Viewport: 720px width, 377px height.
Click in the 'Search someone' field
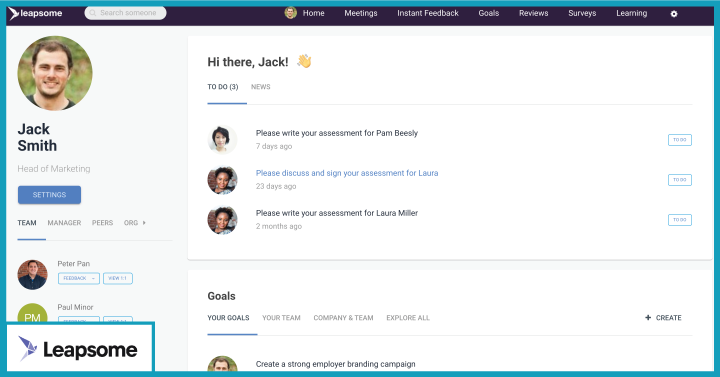coord(125,13)
